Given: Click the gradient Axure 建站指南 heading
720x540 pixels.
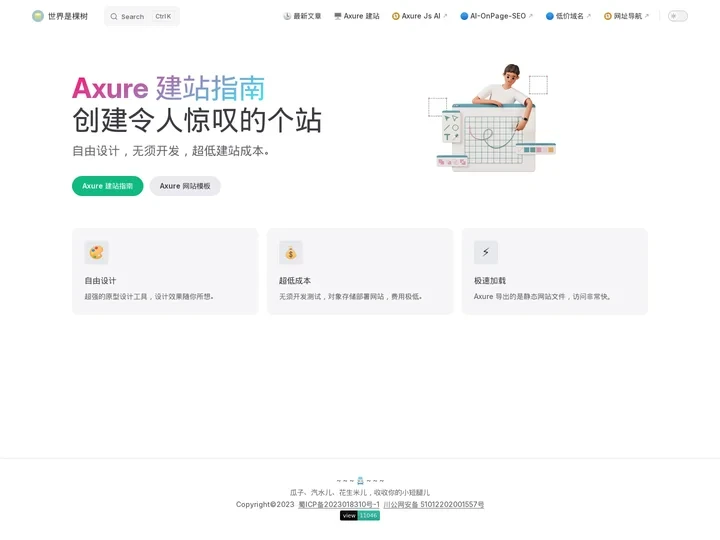Looking at the screenshot, I should coord(169,88).
